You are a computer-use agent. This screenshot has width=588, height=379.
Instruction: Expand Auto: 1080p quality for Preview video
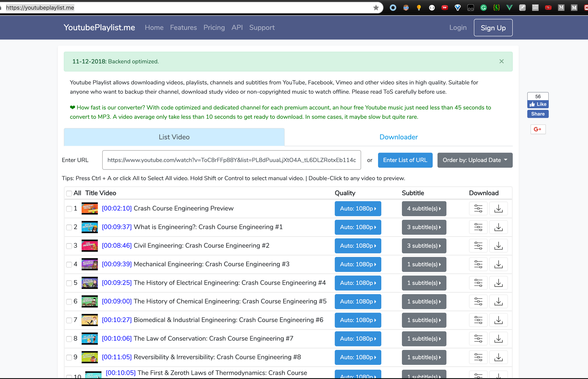pos(358,209)
